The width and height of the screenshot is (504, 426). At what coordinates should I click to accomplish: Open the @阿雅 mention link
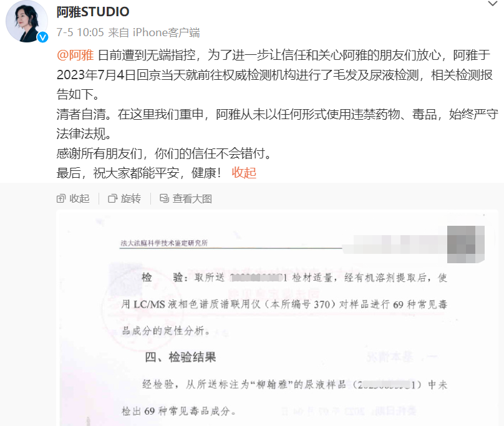pos(75,56)
